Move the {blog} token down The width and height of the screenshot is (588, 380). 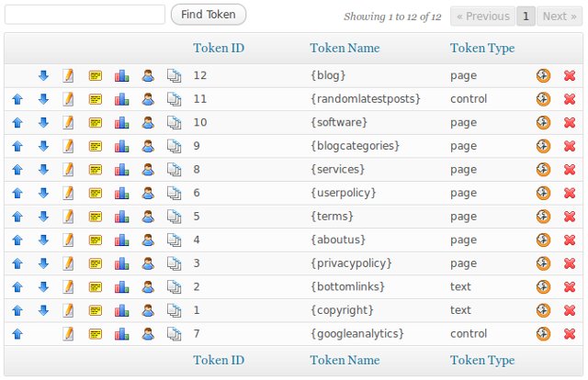pos(43,75)
